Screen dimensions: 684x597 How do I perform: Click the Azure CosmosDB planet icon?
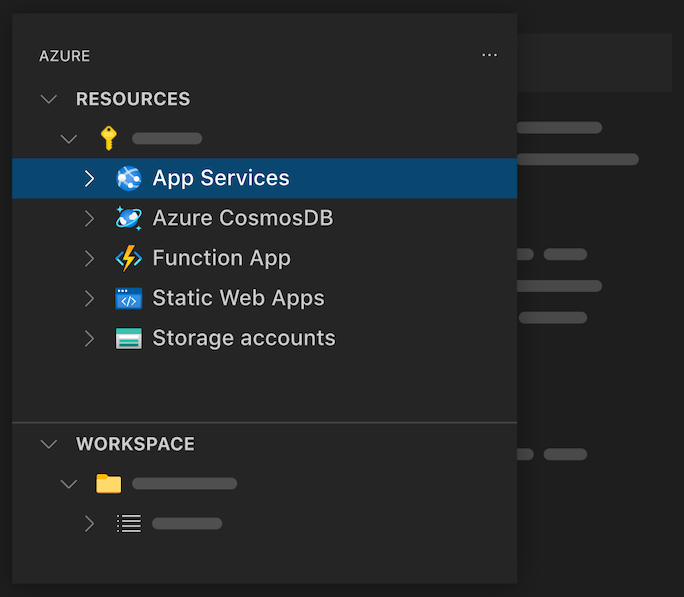[129, 218]
